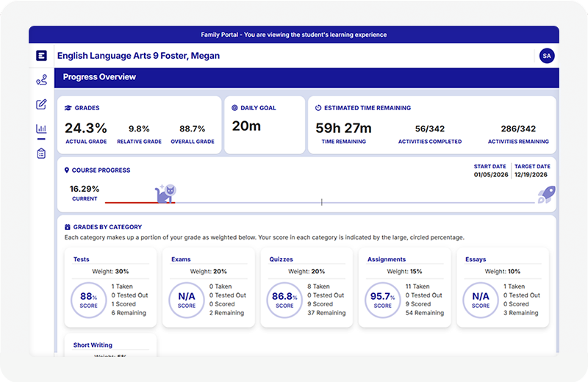Viewport: 588px width, 382px height.
Task: Click the graduation cap Grades icon
Action: 68,108
